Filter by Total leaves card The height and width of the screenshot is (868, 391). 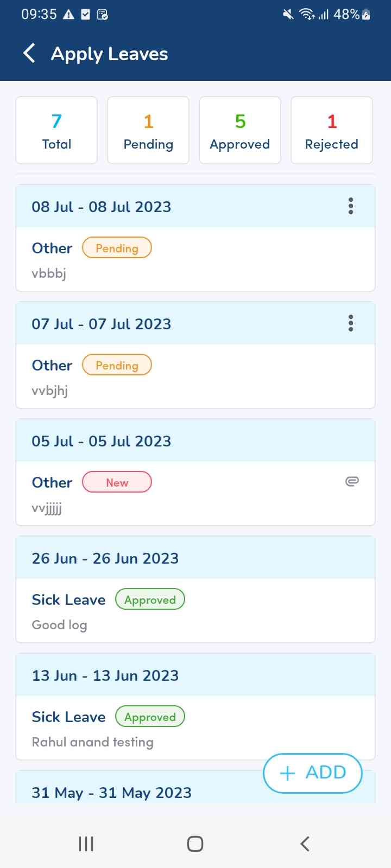point(56,130)
